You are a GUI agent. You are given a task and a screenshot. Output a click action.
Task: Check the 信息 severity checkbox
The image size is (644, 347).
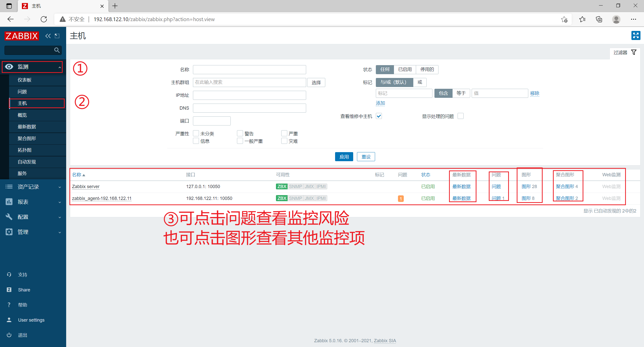coord(196,141)
